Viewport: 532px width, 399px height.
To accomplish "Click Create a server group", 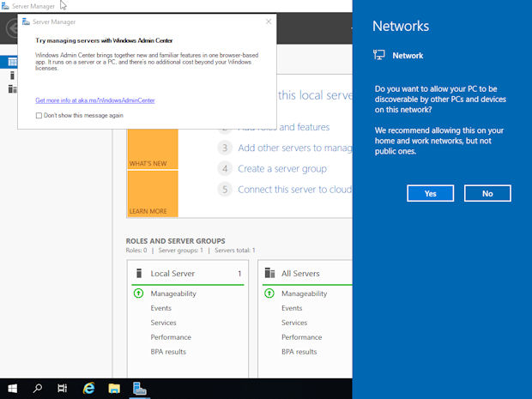I will (282, 169).
